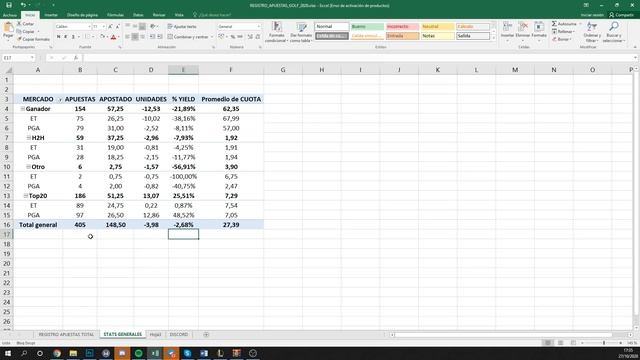Open Spotify from the taskbar
The width and height of the screenshot is (640, 360).
tap(139, 353)
